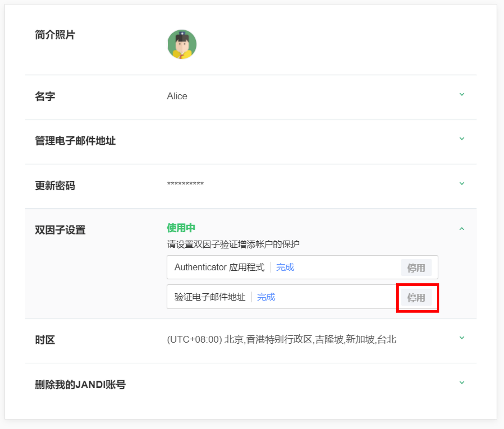Image resolution: width=504 pixels, height=429 pixels.
Task: Expand the 名字 row chevron
Action: point(462,94)
